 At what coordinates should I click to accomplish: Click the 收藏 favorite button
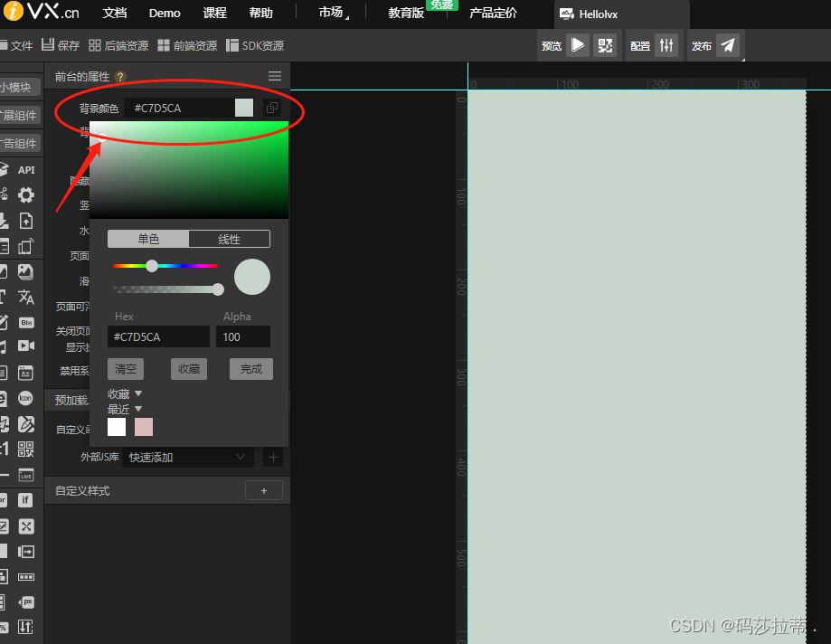(x=189, y=369)
